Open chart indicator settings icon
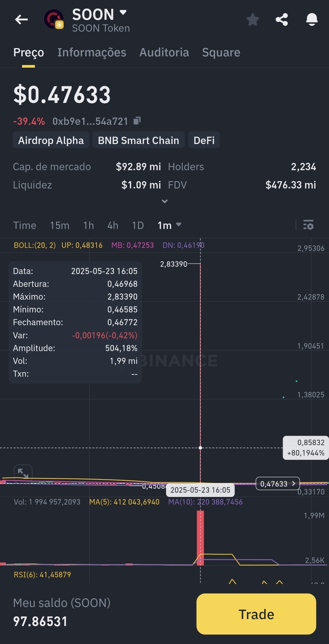 click(x=308, y=225)
